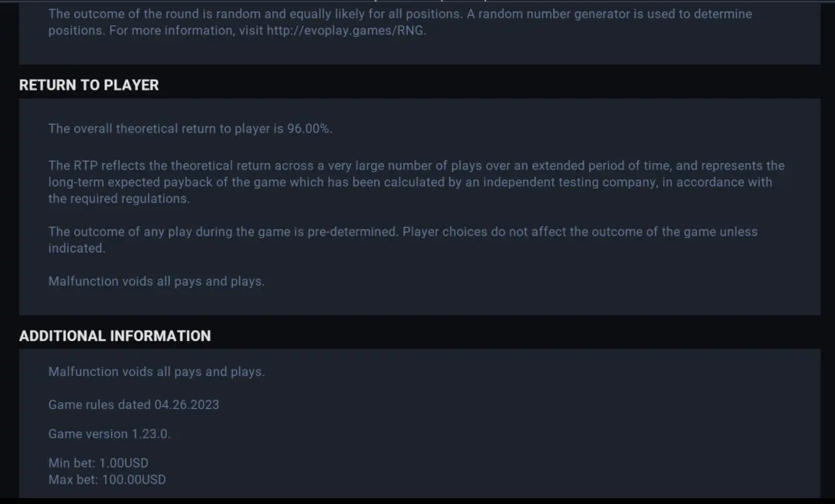
Task: Open the evoplay.games/RNG link
Action: (347, 30)
